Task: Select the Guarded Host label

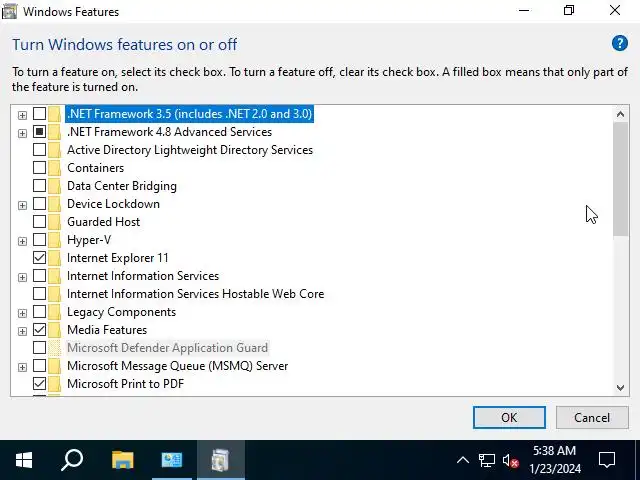Action: pos(103,222)
